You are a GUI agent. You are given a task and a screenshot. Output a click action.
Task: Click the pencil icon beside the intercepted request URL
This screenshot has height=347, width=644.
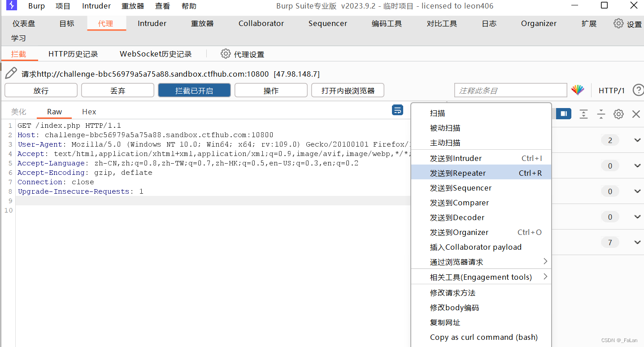(x=10, y=73)
